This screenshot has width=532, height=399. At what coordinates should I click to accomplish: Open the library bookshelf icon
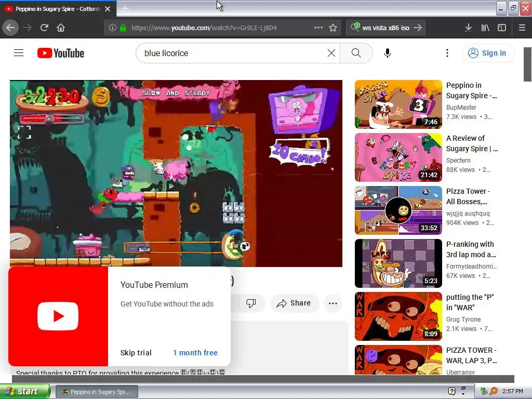pyautogui.click(x=485, y=28)
